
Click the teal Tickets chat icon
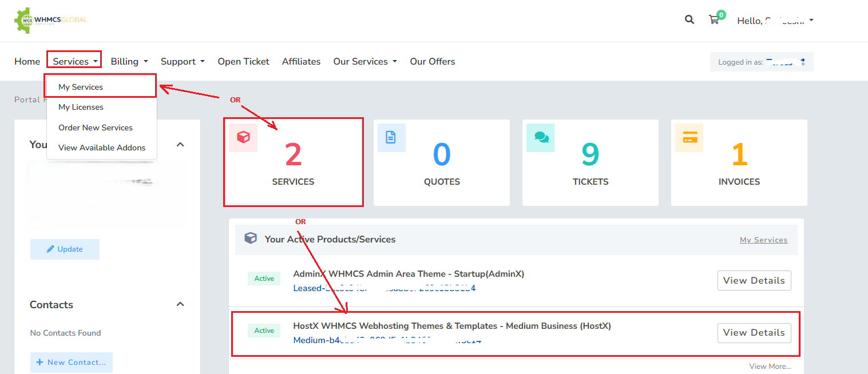(540, 138)
